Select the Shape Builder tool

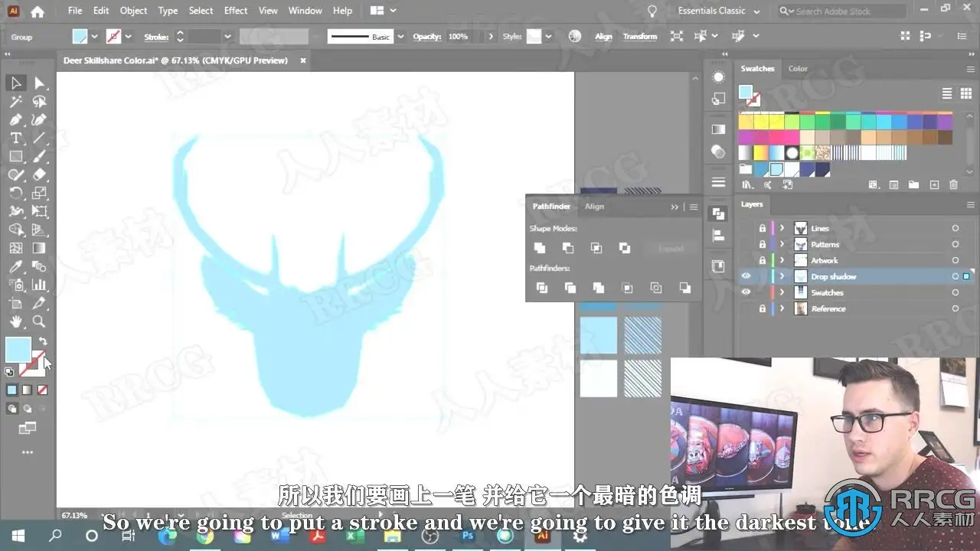coord(16,230)
